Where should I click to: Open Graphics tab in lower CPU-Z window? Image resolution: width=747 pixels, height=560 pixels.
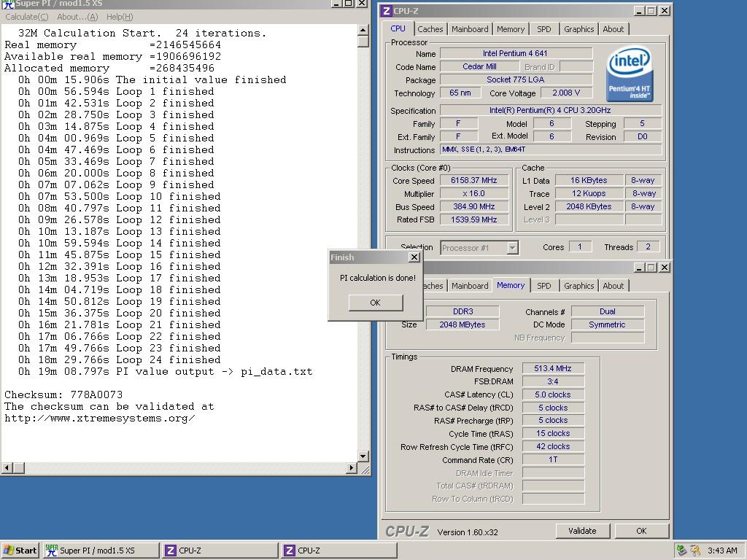click(x=578, y=286)
